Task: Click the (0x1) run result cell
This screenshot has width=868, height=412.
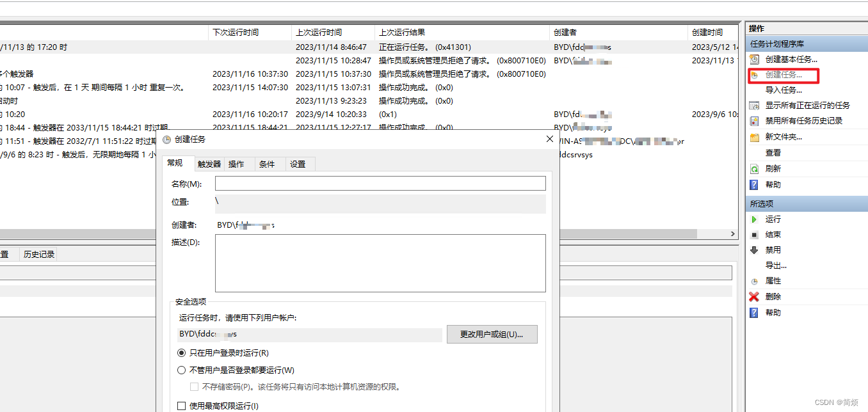Action: [388, 115]
